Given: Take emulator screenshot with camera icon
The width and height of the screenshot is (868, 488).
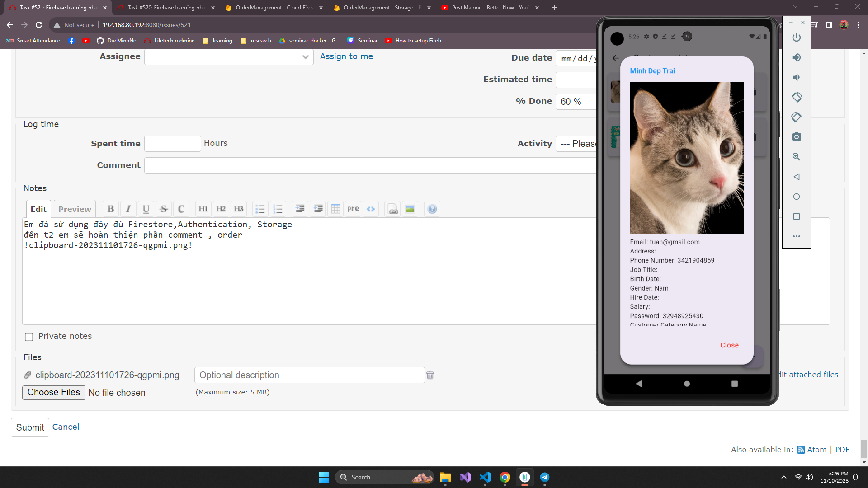Looking at the screenshot, I should tap(796, 136).
